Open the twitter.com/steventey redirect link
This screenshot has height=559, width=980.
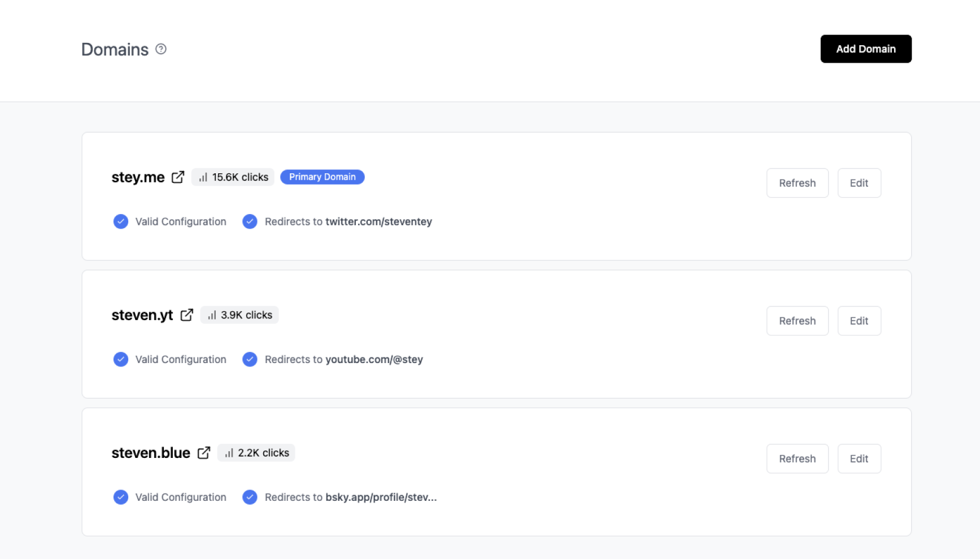point(378,221)
